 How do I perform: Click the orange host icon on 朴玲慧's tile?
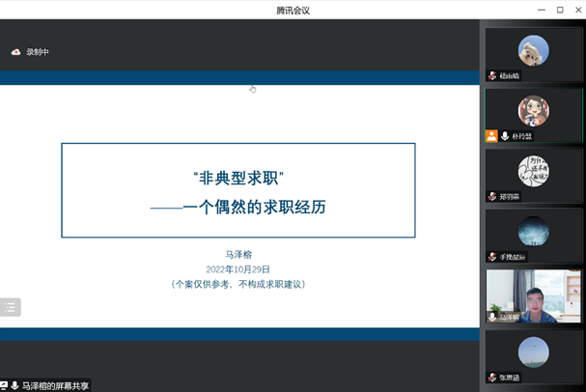point(491,136)
